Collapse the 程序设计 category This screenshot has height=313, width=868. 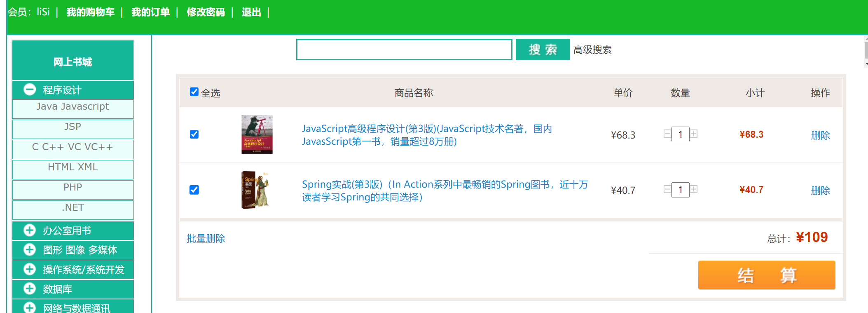pyautogui.click(x=30, y=89)
